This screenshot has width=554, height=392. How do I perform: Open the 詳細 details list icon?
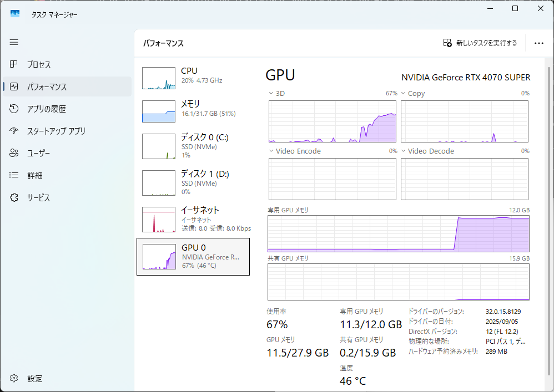14,175
